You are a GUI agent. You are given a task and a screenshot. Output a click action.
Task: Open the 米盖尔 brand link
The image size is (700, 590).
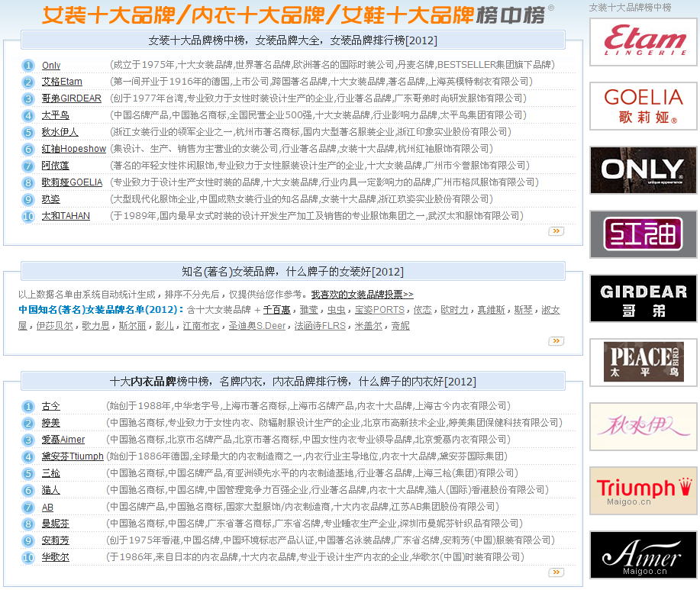point(368,326)
